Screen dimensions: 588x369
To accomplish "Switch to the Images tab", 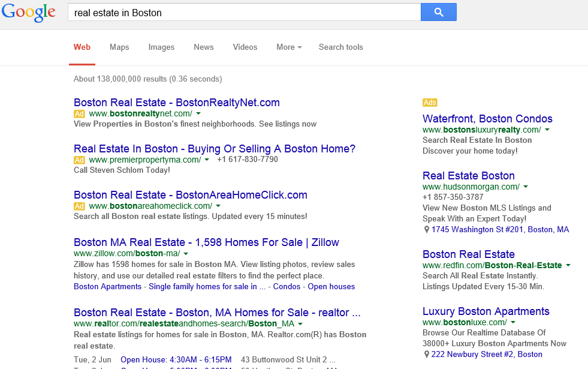I will (x=161, y=47).
